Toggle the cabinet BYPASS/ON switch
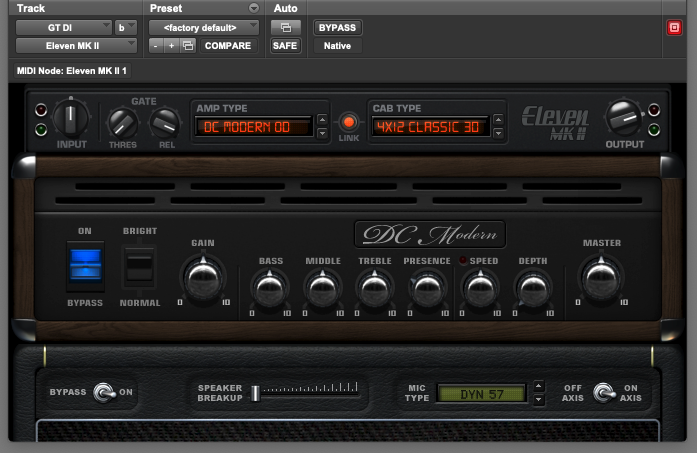The image size is (697, 453). [104, 392]
